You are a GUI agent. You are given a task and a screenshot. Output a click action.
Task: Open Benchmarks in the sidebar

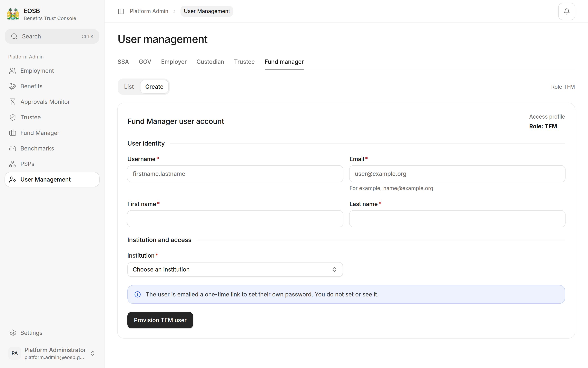coord(52,148)
